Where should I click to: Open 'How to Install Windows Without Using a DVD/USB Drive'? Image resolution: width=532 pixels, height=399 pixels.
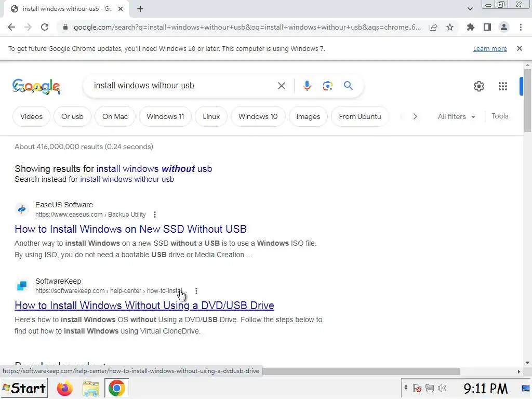[x=144, y=305]
